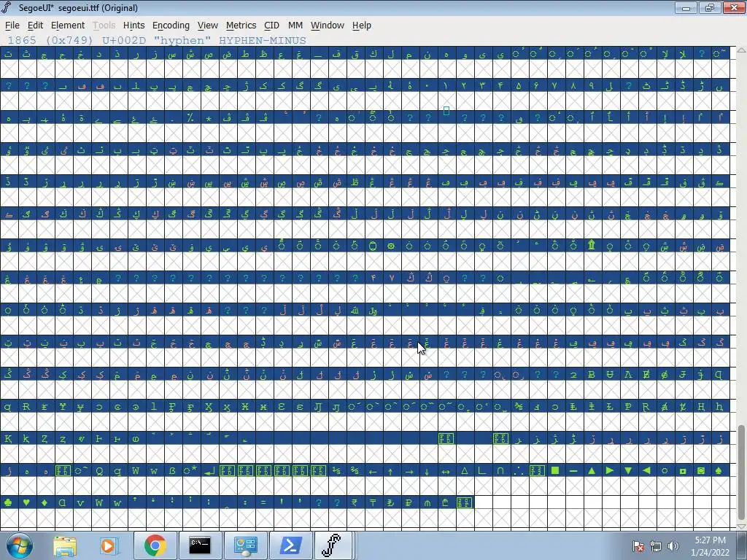
Task: Launch Windows Media Player from taskbar
Action: click(x=108, y=545)
